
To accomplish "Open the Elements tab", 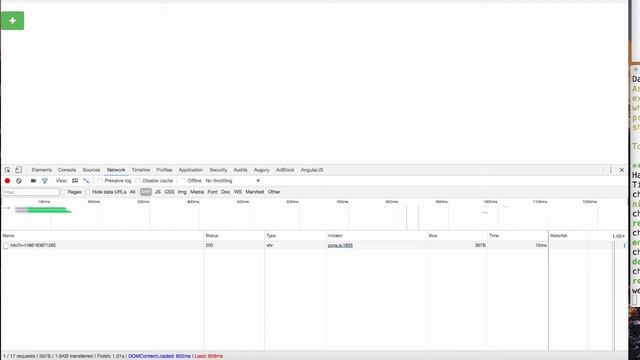I will 42,170.
